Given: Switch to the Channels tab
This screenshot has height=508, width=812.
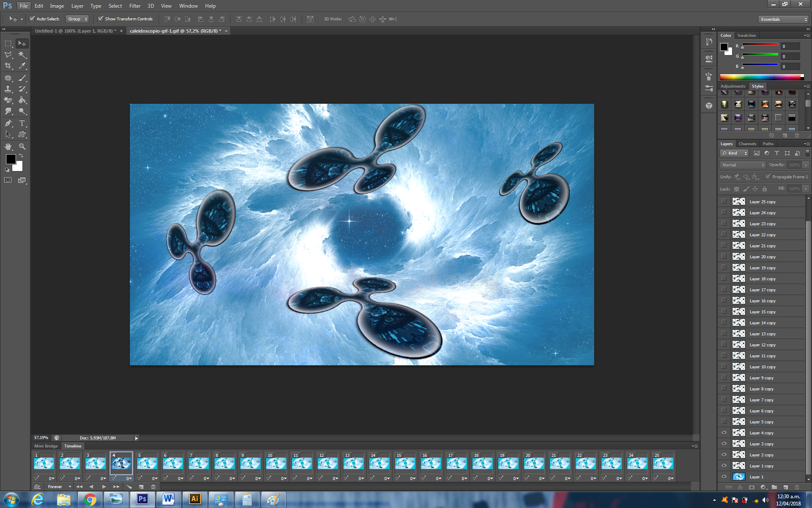Looking at the screenshot, I should coord(747,144).
